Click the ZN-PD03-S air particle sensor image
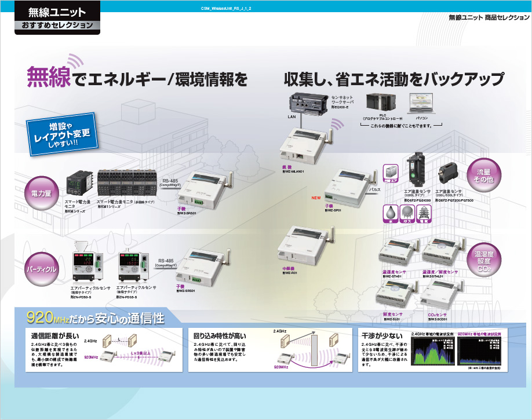 coord(133,265)
